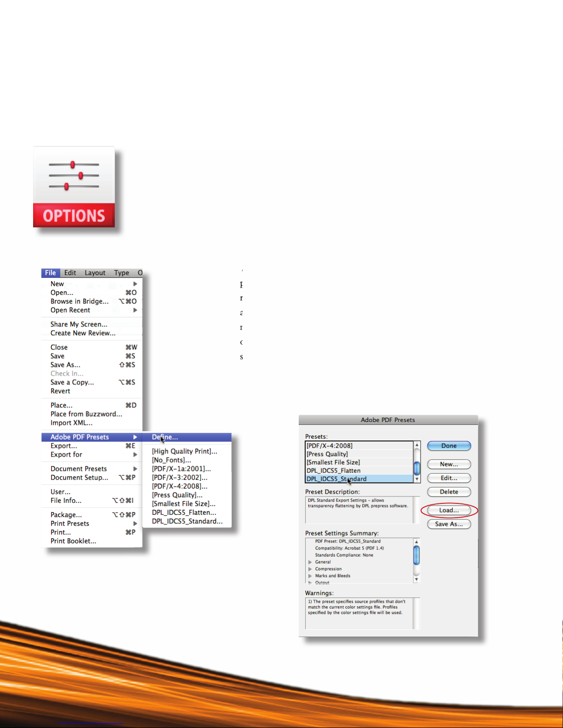Image resolution: width=563 pixels, height=728 pixels.
Task: Expand the Document Presets submenu
Action: coord(92,468)
